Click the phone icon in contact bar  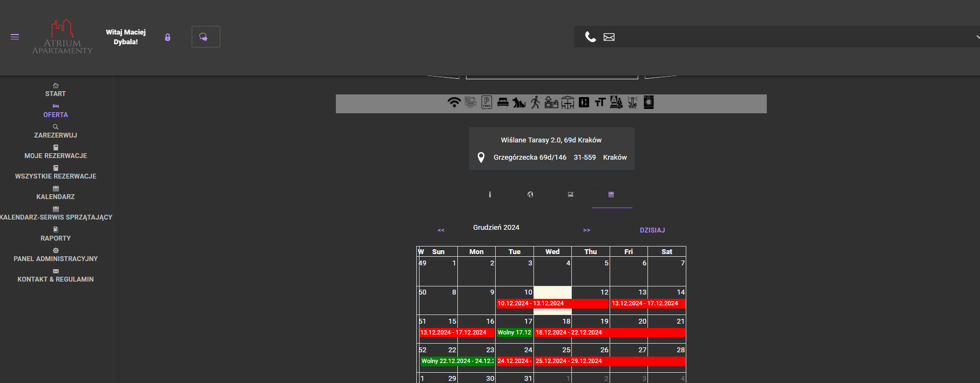[x=590, y=37]
